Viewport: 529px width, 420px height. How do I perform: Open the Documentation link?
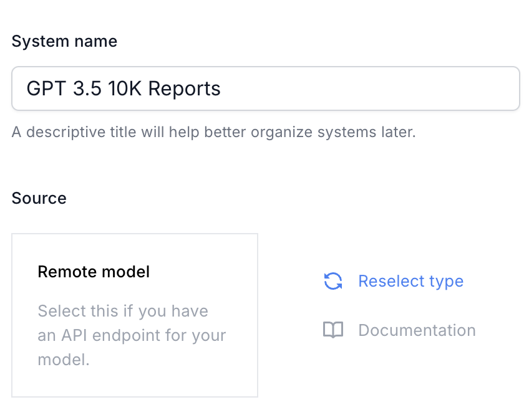[x=417, y=330]
